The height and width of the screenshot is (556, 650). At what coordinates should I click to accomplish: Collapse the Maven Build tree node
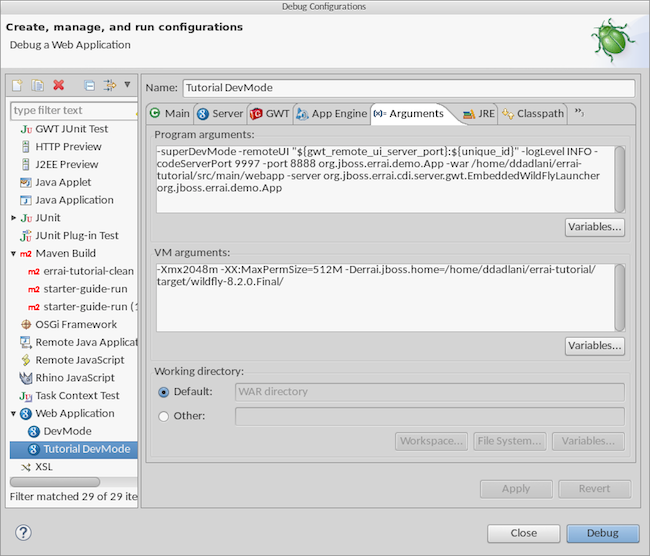point(13,253)
